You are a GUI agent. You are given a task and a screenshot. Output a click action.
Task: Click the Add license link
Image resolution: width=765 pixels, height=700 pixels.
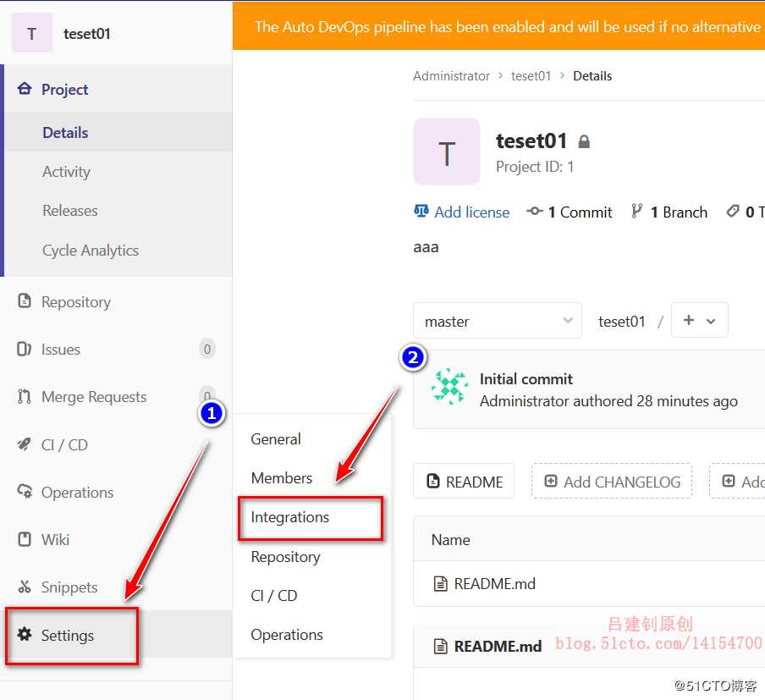tap(472, 212)
